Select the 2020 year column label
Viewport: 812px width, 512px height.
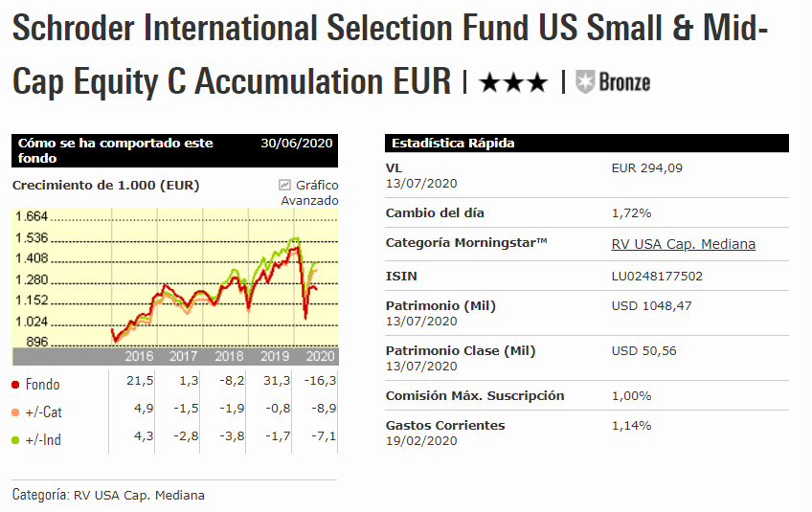321,356
